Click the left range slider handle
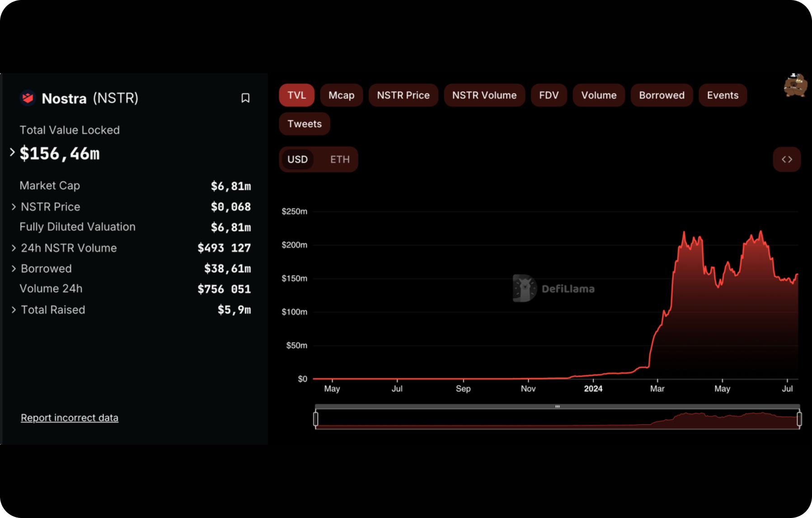The image size is (812, 518). pyautogui.click(x=316, y=419)
